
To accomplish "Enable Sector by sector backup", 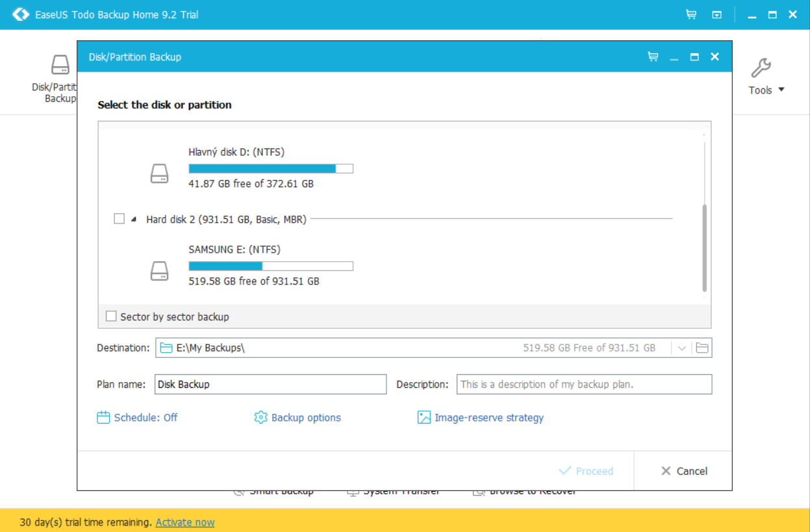I will [x=112, y=316].
